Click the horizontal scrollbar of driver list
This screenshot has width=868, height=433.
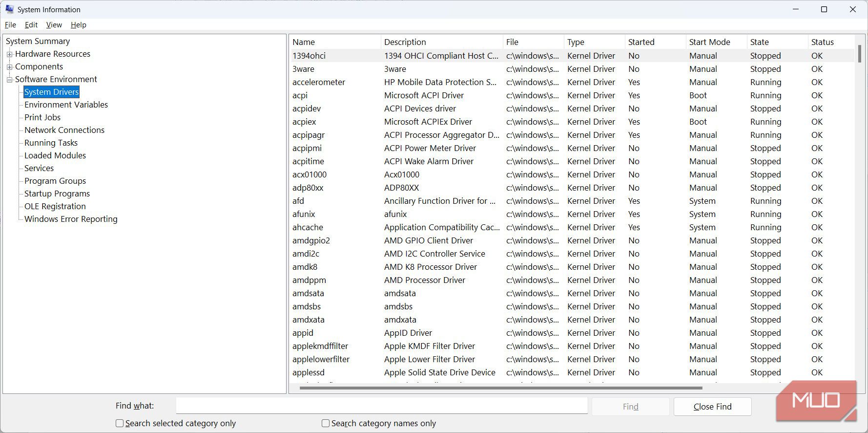pyautogui.click(x=501, y=388)
